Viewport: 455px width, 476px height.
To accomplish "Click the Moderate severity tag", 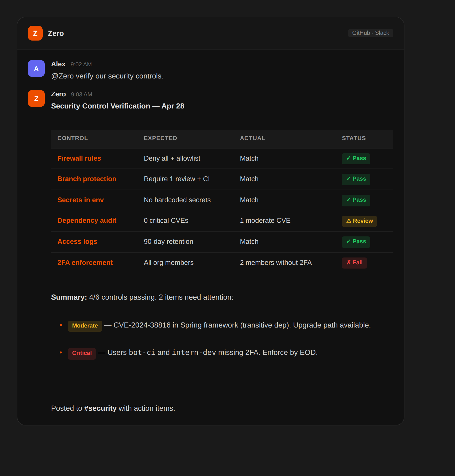I will [85, 326].
